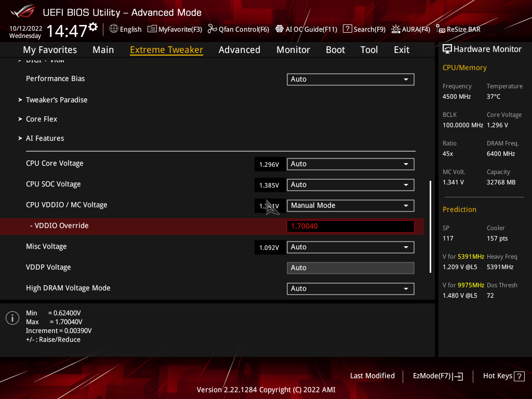Open the Tool tab
The width and height of the screenshot is (532, 399).
369,50
